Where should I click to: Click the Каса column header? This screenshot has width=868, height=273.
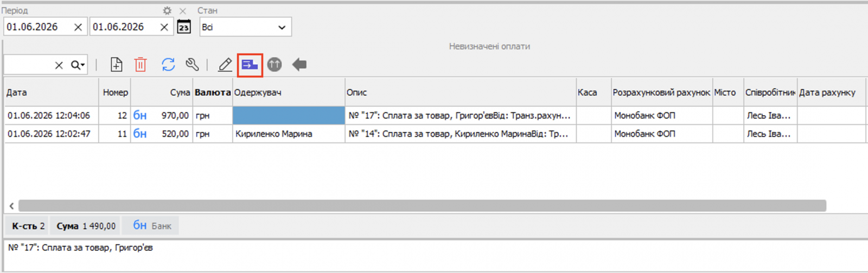click(593, 93)
